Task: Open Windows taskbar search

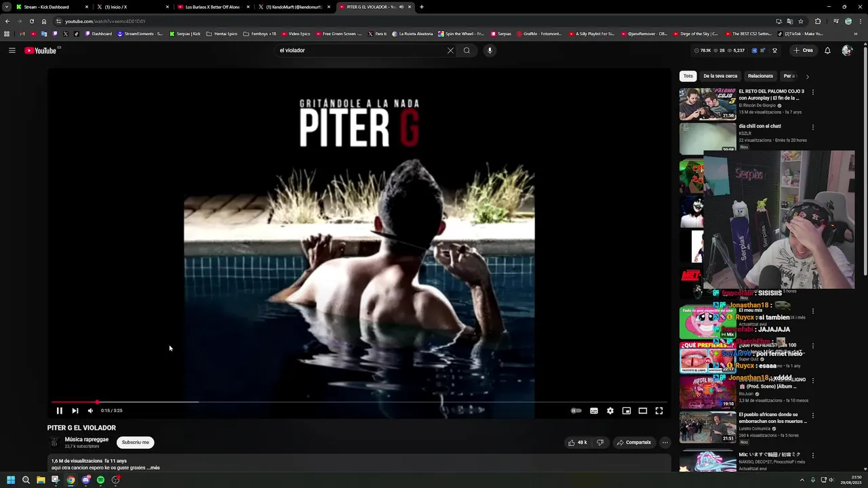Action: 26,480
